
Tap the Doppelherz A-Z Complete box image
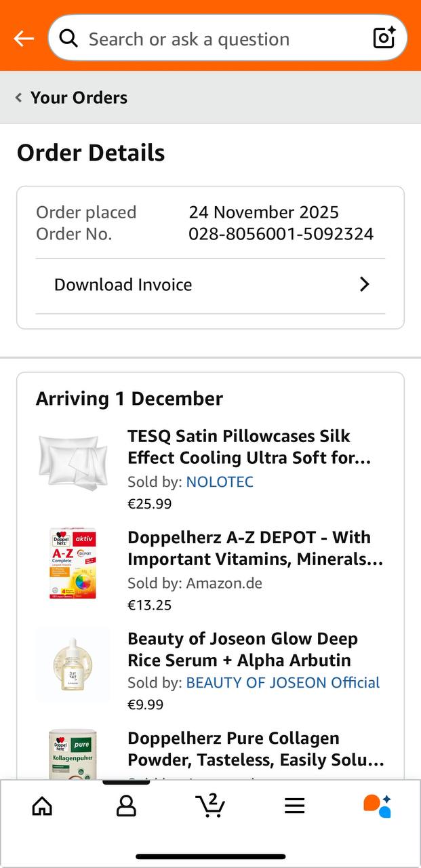[x=73, y=564]
